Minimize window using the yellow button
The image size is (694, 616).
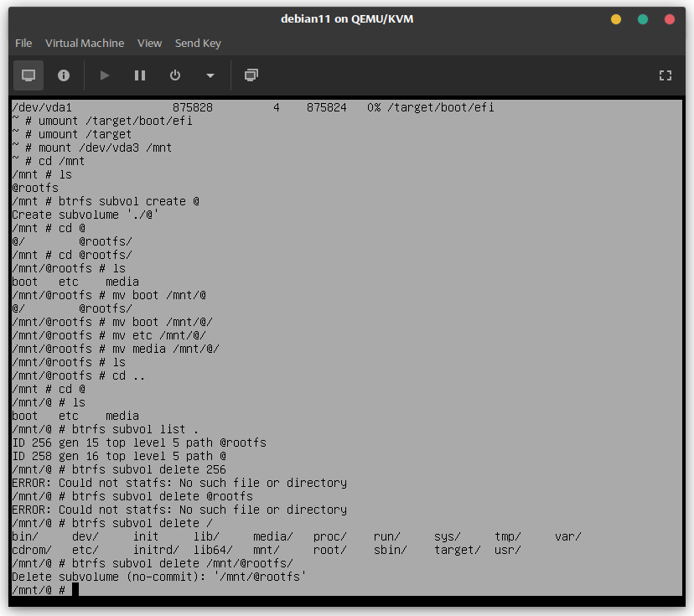[616, 19]
